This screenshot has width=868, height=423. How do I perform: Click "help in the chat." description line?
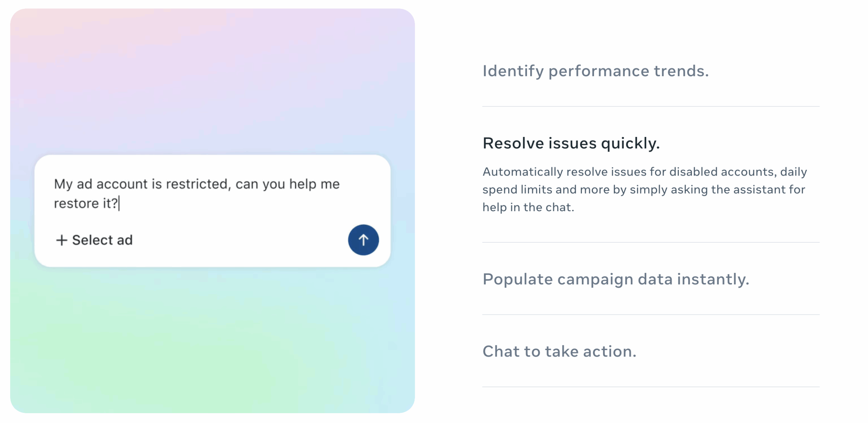(528, 207)
